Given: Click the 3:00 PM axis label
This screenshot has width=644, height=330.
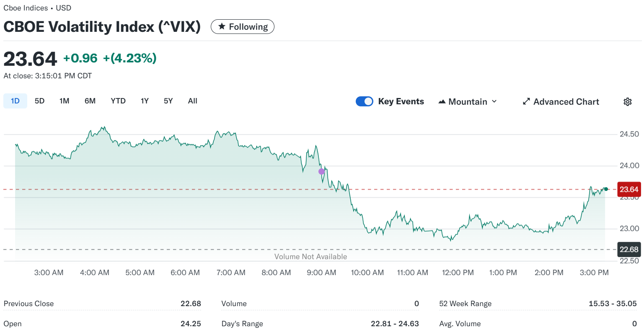Looking at the screenshot, I should [x=594, y=273].
